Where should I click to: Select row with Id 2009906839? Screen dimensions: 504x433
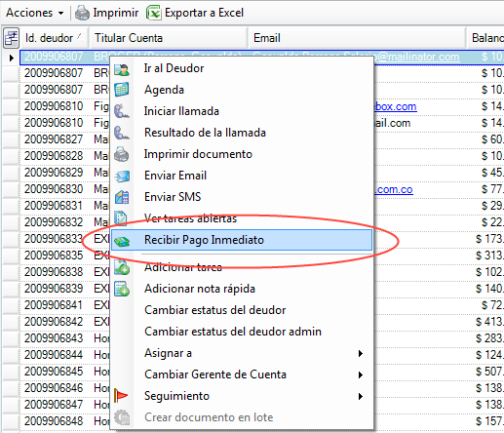54,289
